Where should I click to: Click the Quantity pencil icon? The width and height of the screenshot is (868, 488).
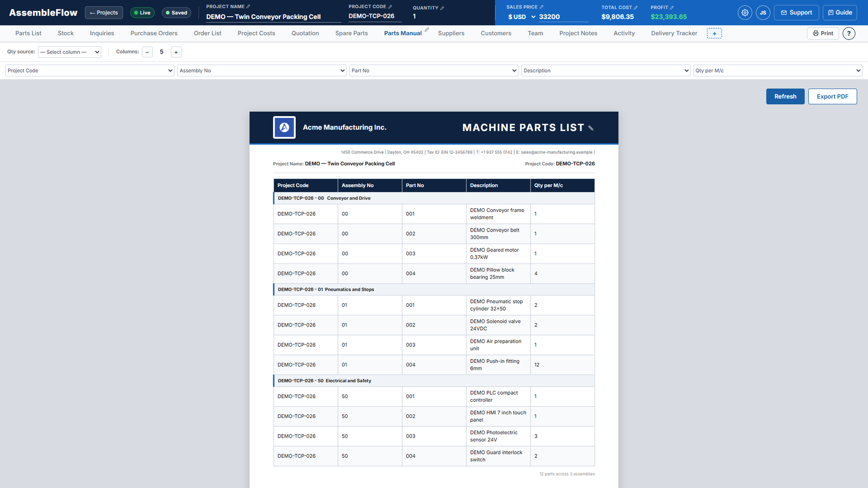442,8
